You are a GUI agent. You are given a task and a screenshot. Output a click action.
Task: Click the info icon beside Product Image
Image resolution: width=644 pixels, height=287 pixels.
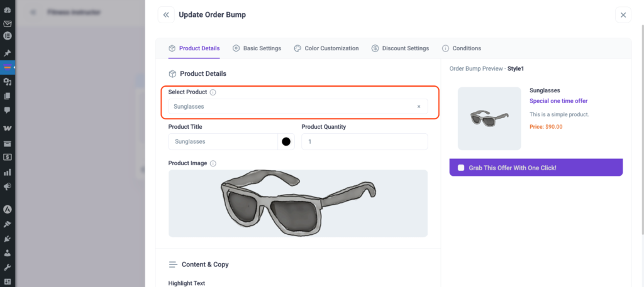(213, 163)
